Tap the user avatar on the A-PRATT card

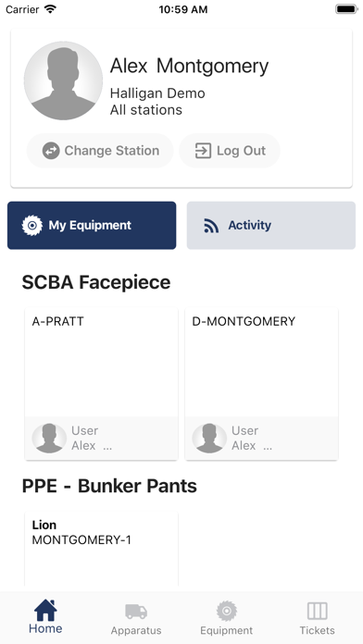point(49,439)
